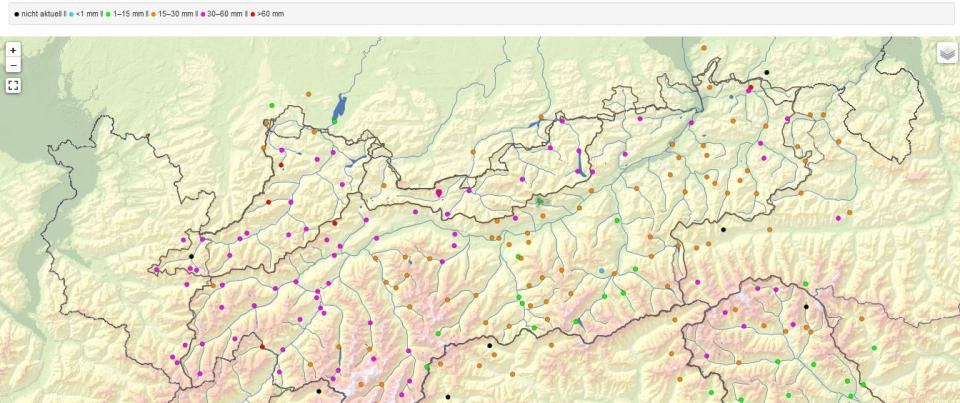Zoom in with the plus button
The image size is (960, 403).
(x=13, y=49)
